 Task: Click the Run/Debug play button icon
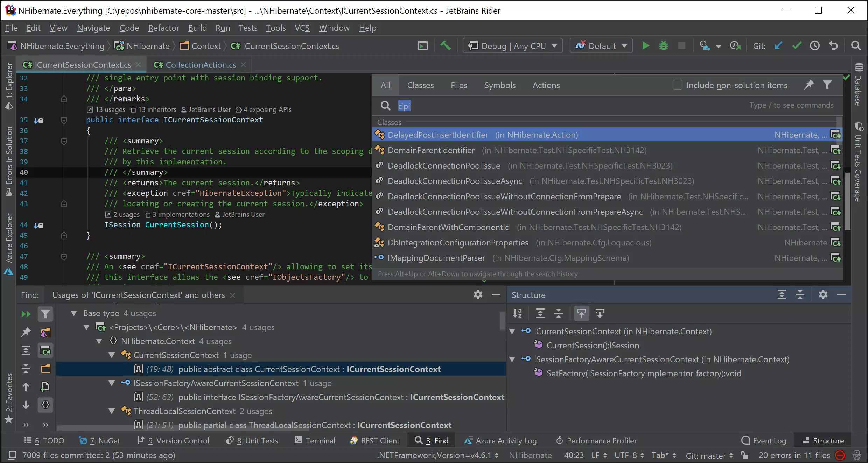(645, 46)
